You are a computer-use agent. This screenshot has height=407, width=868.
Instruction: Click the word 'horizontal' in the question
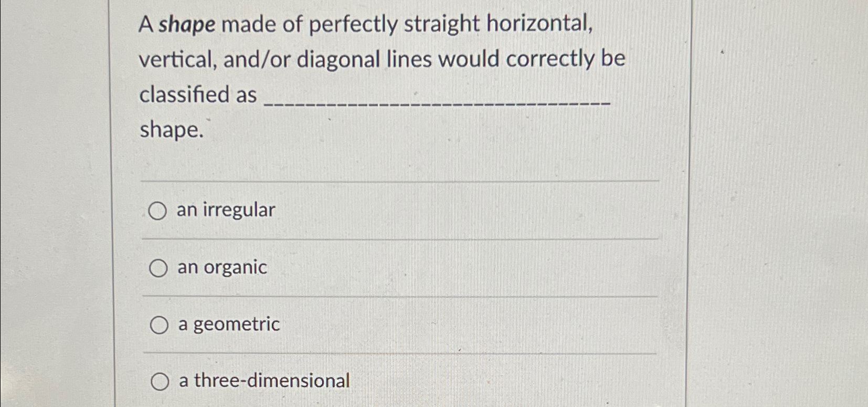[x=539, y=23]
